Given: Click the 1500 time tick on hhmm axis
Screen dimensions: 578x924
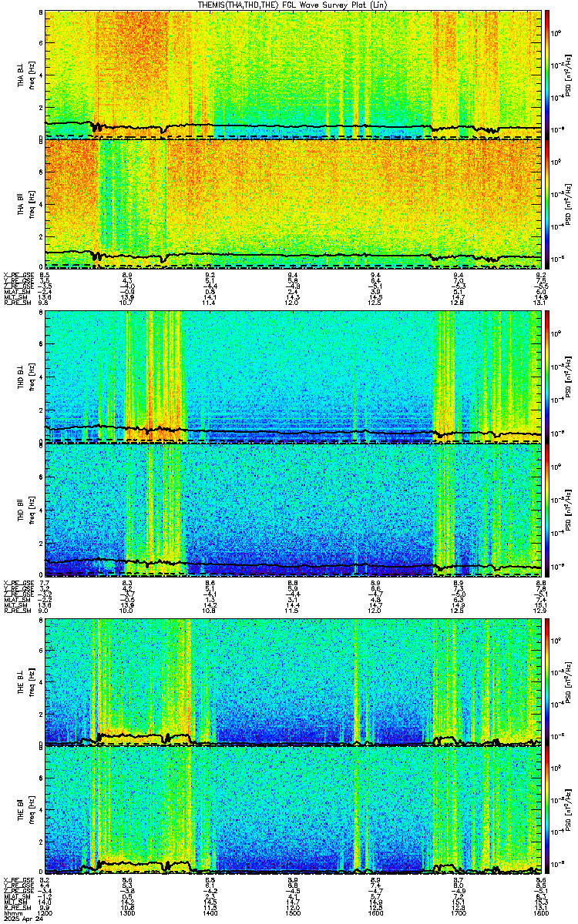Looking at the screenshot, I should point(294,913).
